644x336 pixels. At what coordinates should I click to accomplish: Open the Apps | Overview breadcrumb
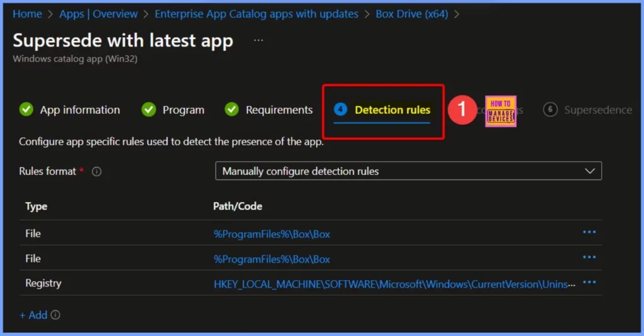(x=98, y=14)
